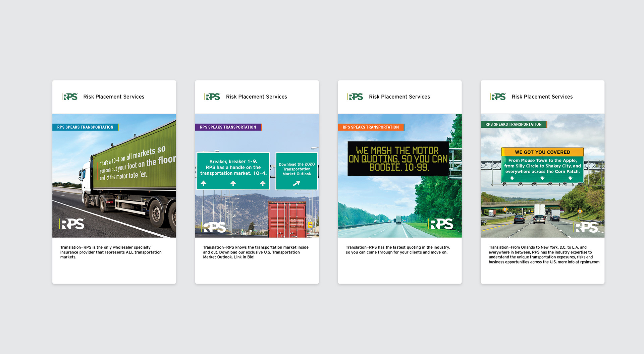The width and height of the screenshot is (644, 354).
Task: Click the RPS logo on the fourth card header
Action: (x=498, y=97)
